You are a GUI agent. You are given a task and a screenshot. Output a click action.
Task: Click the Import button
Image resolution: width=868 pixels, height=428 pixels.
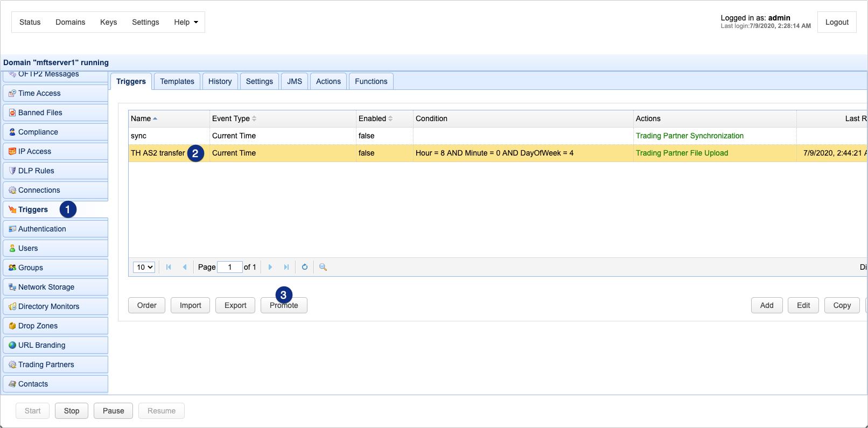pyautogui.click(x=191, y=305)
